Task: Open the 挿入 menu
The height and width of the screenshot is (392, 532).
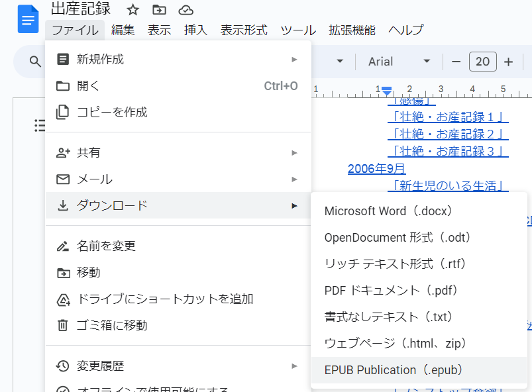Action: tap(195, 30)
